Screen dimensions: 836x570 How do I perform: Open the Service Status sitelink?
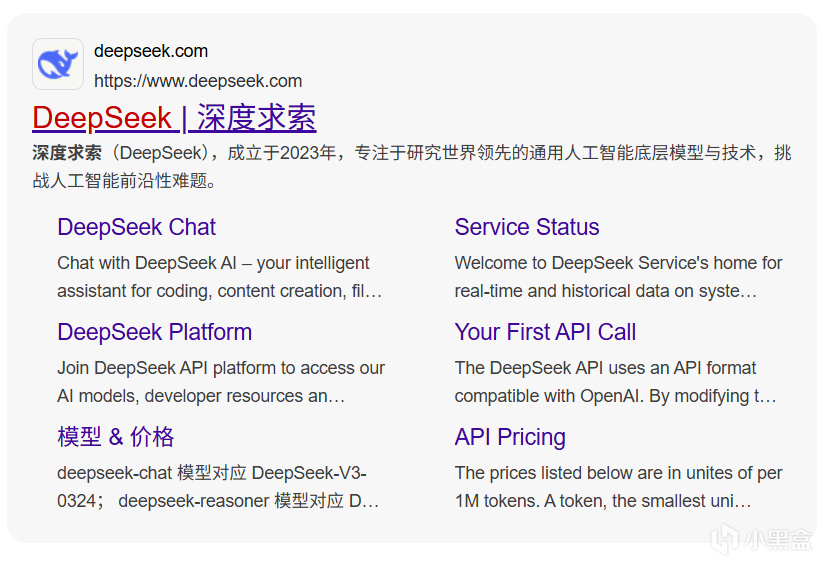[x=527, y=227]
